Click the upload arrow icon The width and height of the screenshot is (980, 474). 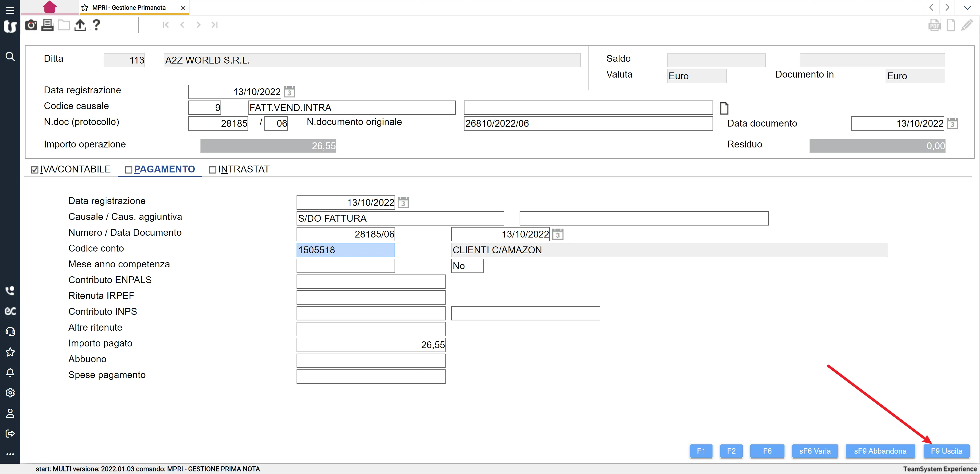tap(80, 25)
